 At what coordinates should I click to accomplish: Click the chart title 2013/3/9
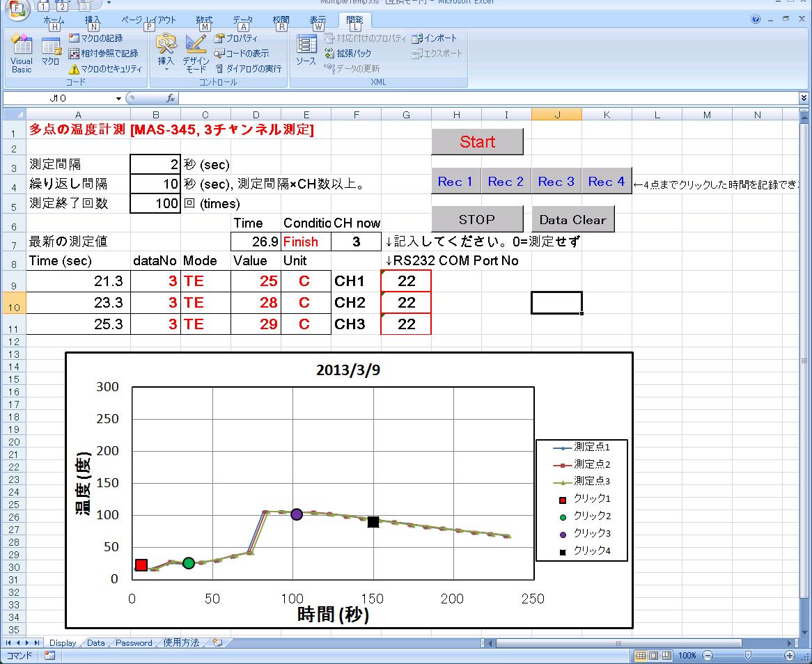point(348,370)
